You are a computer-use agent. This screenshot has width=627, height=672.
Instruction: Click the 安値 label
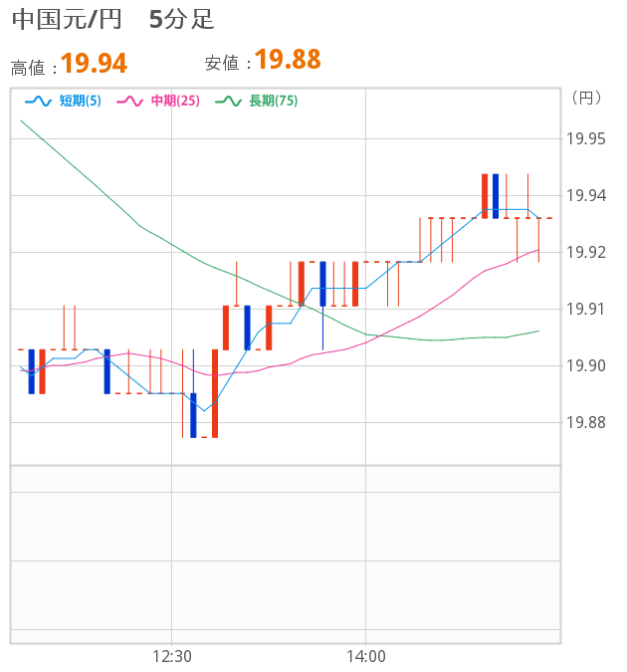[222, 63]
